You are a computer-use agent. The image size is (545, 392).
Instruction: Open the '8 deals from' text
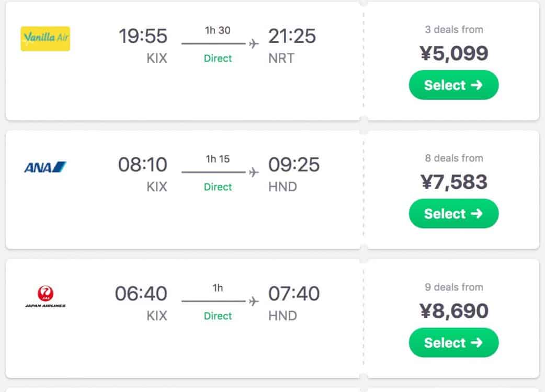453,158
